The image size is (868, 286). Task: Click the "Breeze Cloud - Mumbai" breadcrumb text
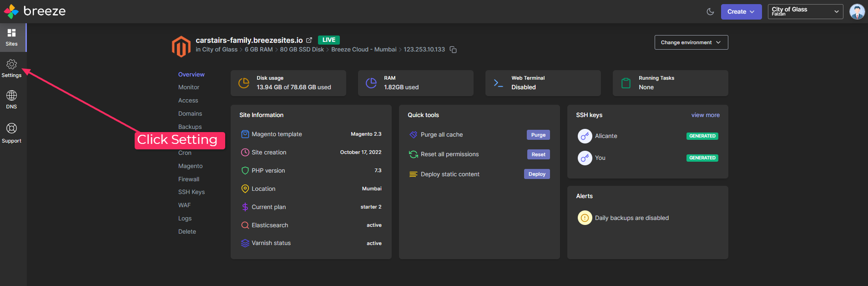(x=364, y=49)
